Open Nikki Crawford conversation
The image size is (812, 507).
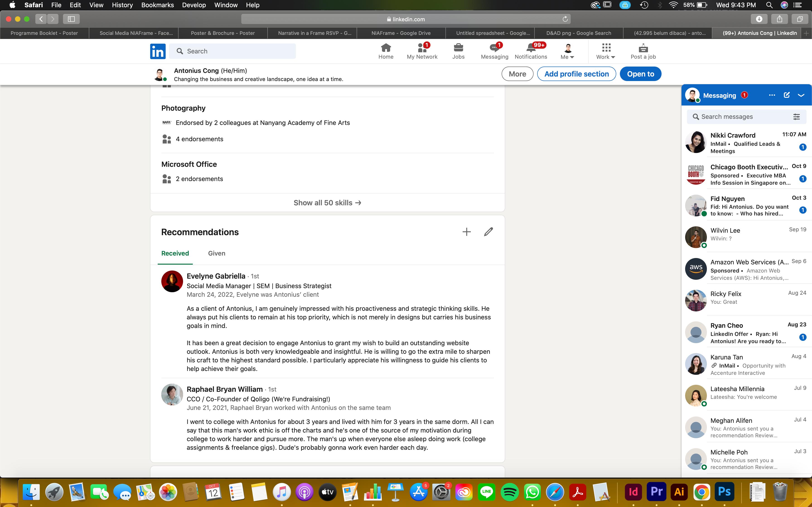pos(745,143)
